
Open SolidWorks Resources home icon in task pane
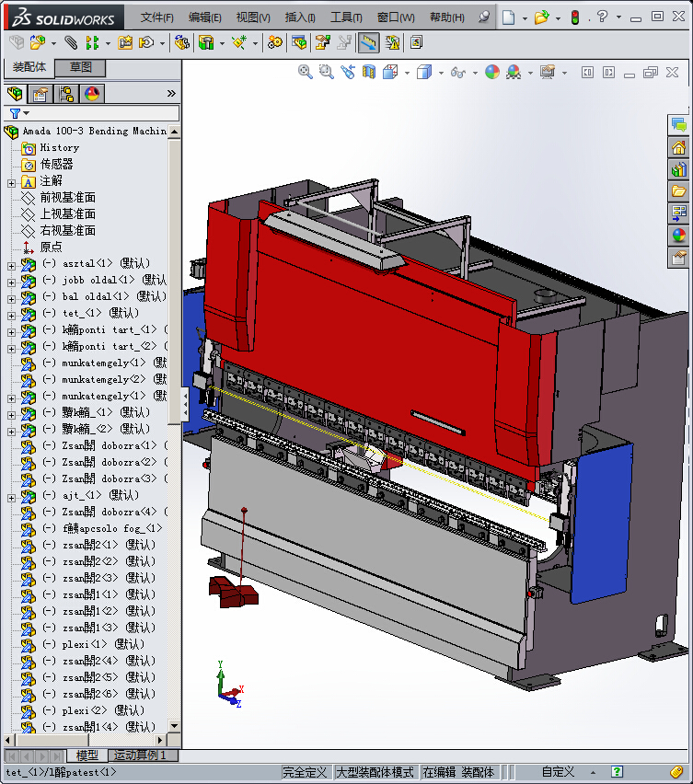click(679, 147)
